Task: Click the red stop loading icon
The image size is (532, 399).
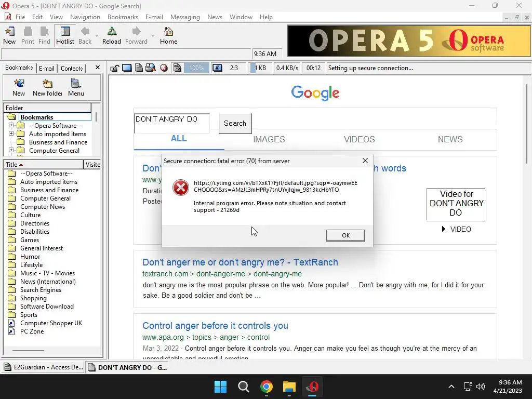Action: (x=164, y=68)
